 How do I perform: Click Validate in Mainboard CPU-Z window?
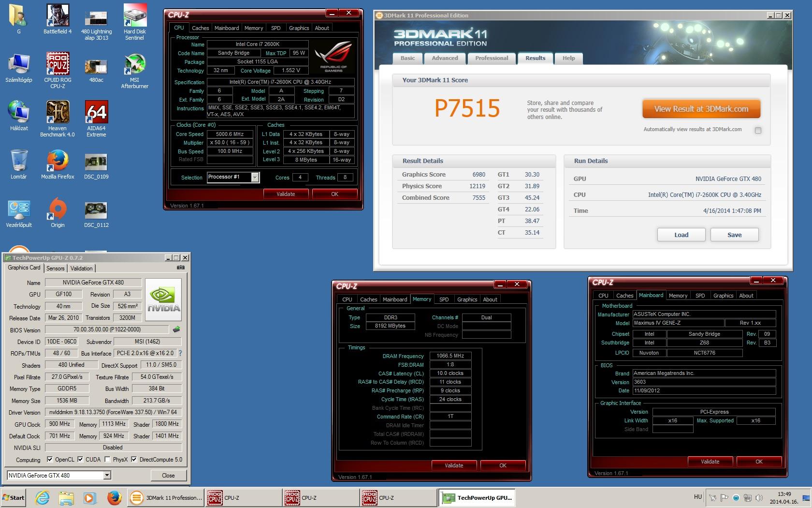click(710, 462)
